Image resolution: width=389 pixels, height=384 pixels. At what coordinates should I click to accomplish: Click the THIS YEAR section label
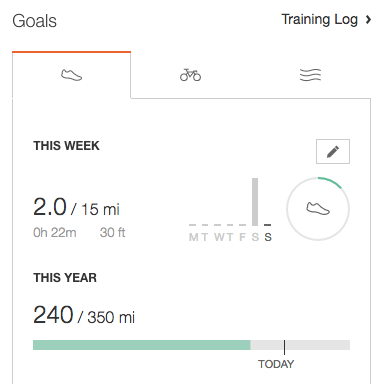coord(65,278)
